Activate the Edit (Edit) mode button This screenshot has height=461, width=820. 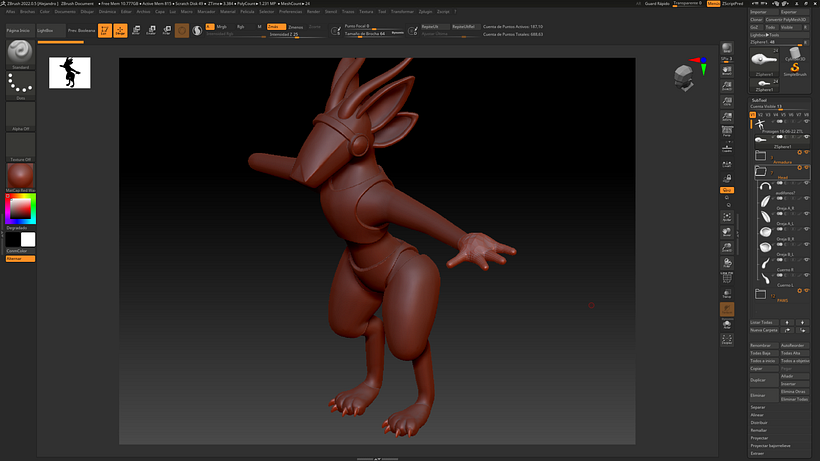[x=105, y=30]
